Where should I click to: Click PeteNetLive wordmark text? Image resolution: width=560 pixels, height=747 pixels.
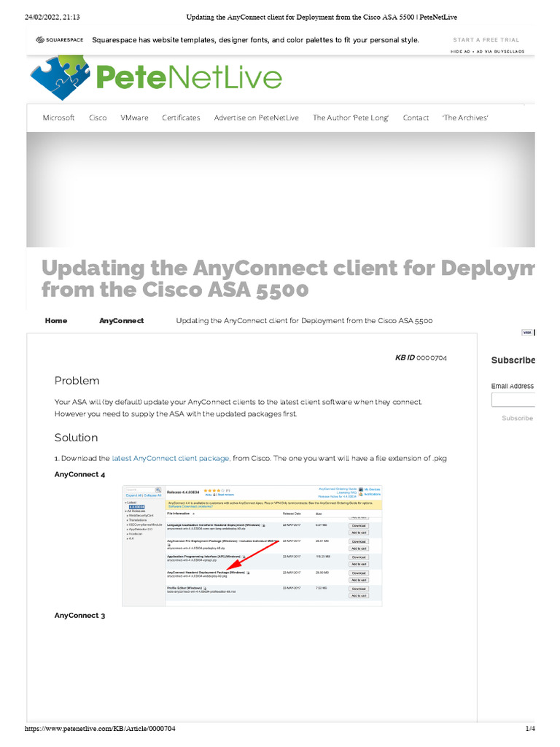click(x=189, y=77)
